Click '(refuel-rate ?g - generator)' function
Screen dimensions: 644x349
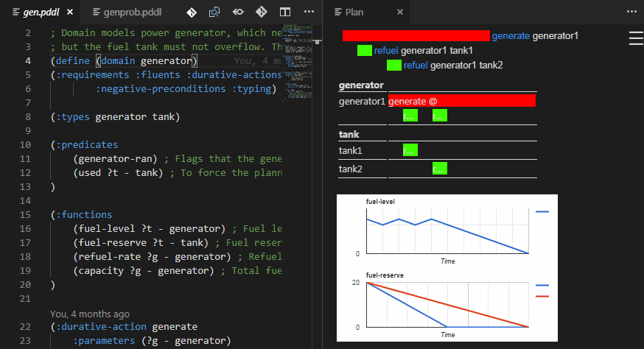click(x=153, y=256)
